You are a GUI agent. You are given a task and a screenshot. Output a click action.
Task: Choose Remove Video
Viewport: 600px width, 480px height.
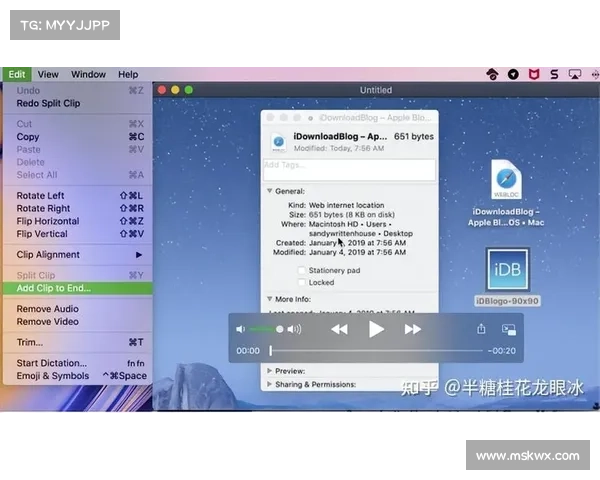pos(78,322)
